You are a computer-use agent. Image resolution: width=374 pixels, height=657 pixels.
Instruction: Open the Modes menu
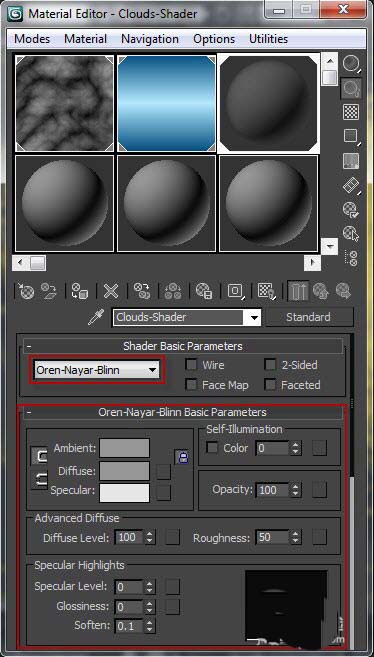pos(32,39)
